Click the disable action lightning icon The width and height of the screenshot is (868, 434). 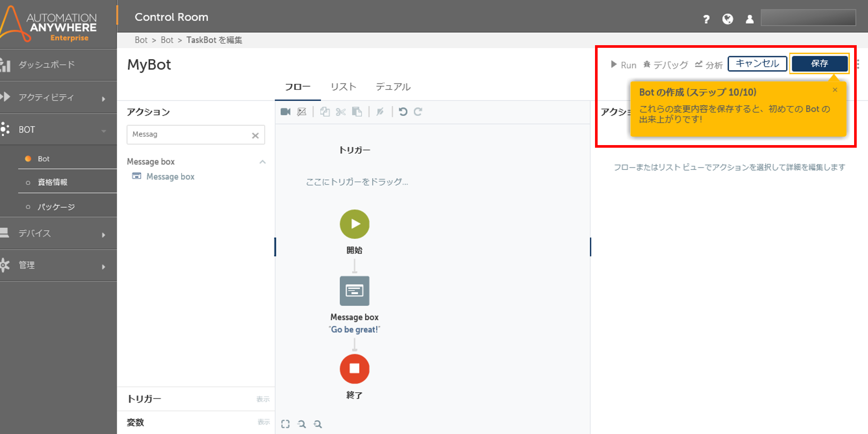coord(380,112)
